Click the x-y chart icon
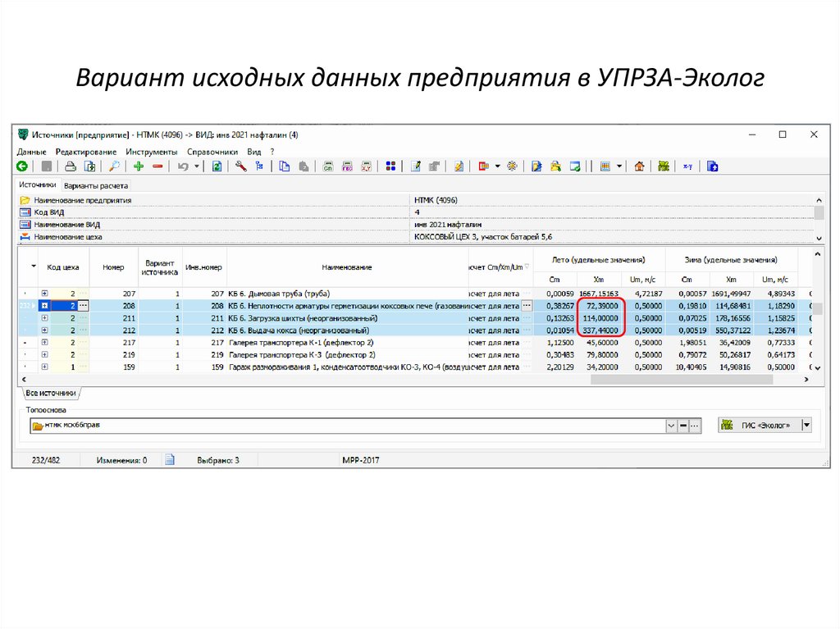Image resolution: width=840 pixels, height=629 pixels. (x=688, y=166)
